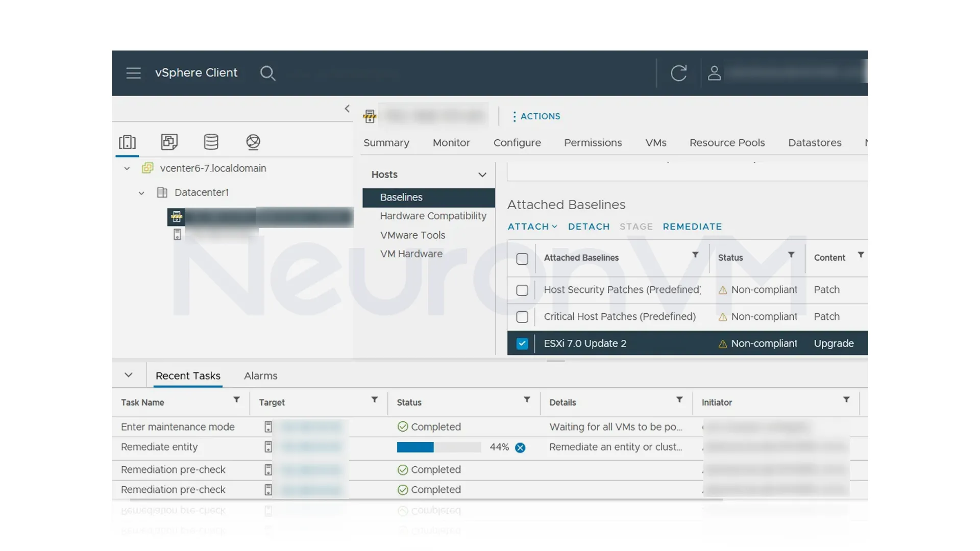Select vcenter6-7.localdomain in the tree

213,168
